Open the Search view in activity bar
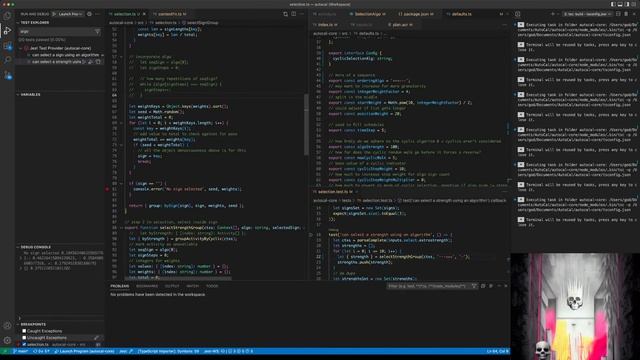This screenshot has height=360, width=640. click(7, 60)
